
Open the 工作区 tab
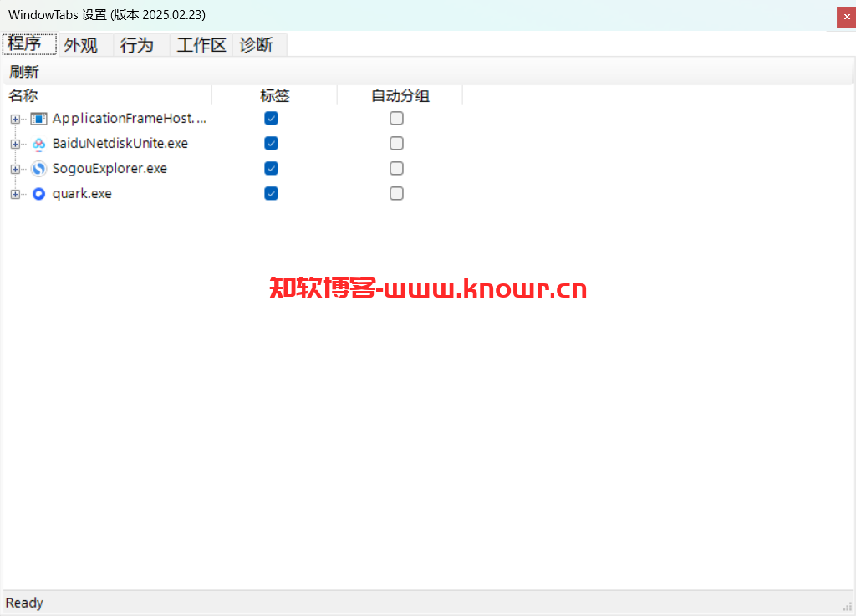coord(201,45)
